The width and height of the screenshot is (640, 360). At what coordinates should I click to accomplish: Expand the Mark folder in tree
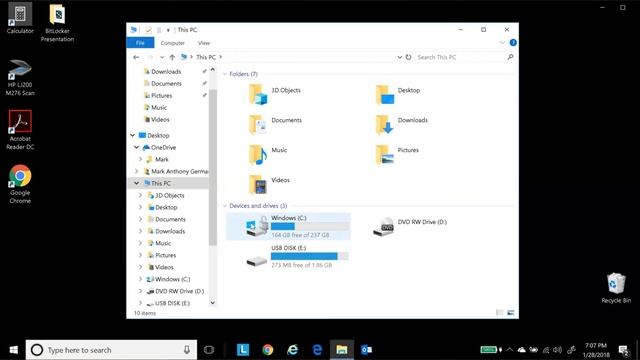click(x=140, y=159)
